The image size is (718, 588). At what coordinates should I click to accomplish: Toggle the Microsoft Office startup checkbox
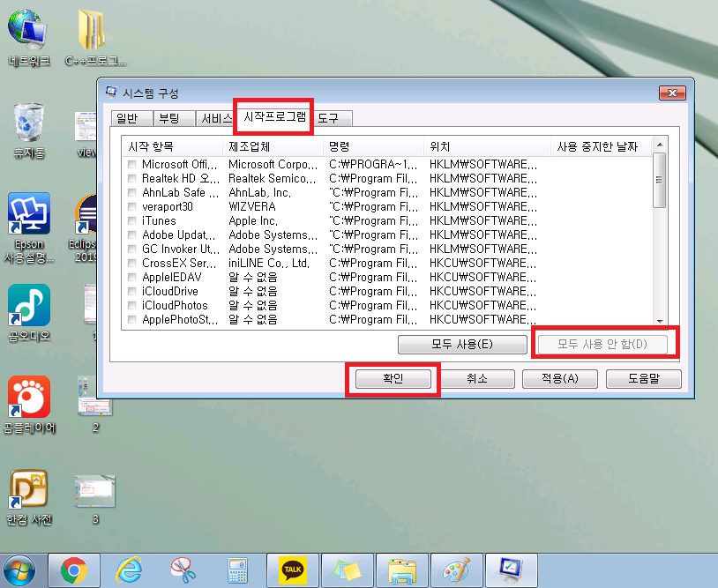click(132, 164)
